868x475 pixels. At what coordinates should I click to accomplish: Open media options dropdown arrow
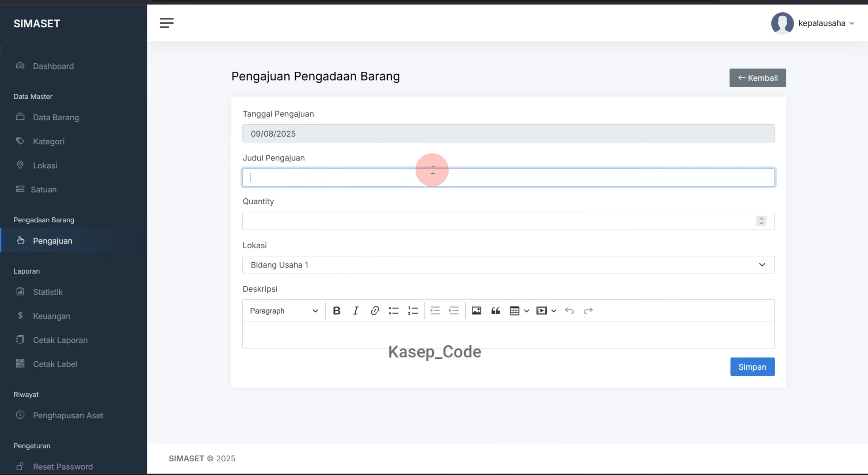click(554, 311)
